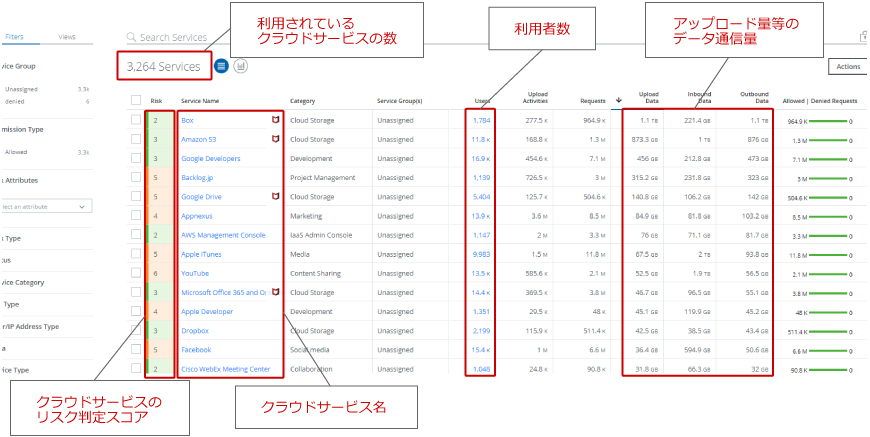Click Content Sharing category cell
Screen dimensions: 870x437
(x=315, y=273)
